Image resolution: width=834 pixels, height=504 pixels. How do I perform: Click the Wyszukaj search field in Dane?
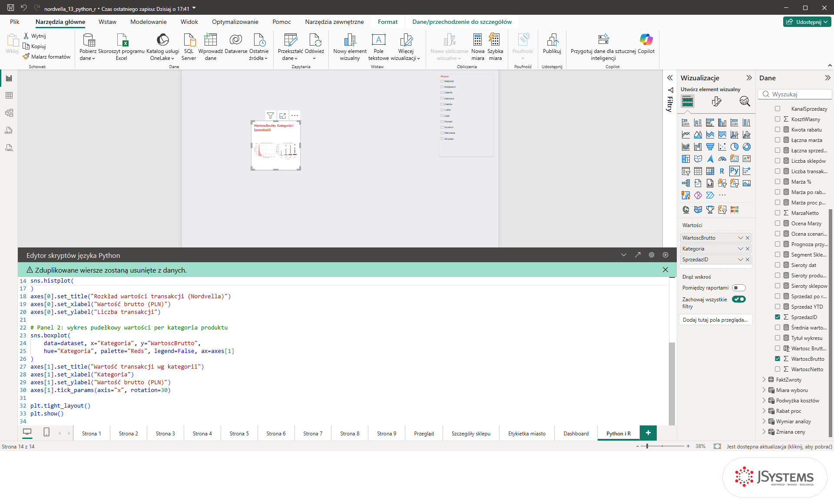click(795, 94)
